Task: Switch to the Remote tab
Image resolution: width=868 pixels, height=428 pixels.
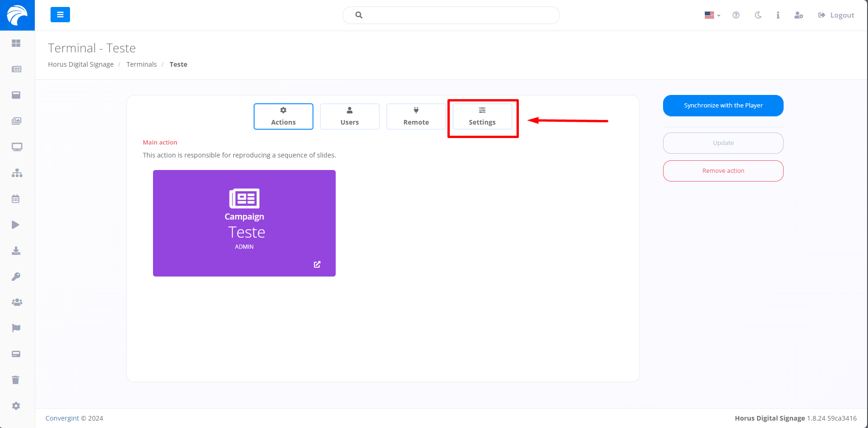Action: click(x=416, y=116)
